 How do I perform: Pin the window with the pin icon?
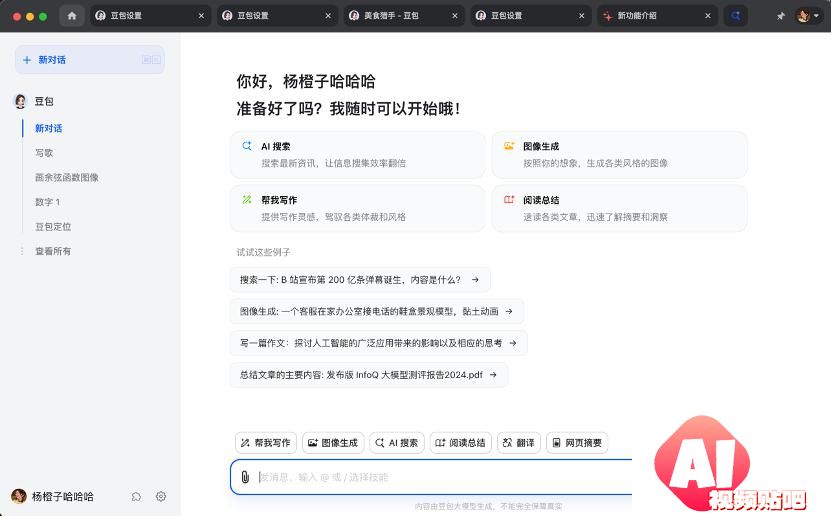tap(781, 16)
